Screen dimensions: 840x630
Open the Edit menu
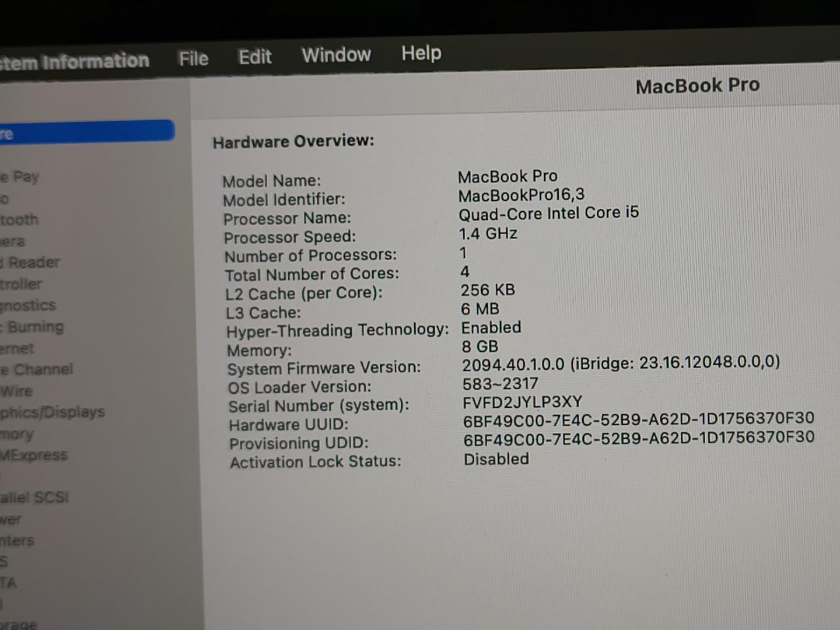tap(255, 57)
